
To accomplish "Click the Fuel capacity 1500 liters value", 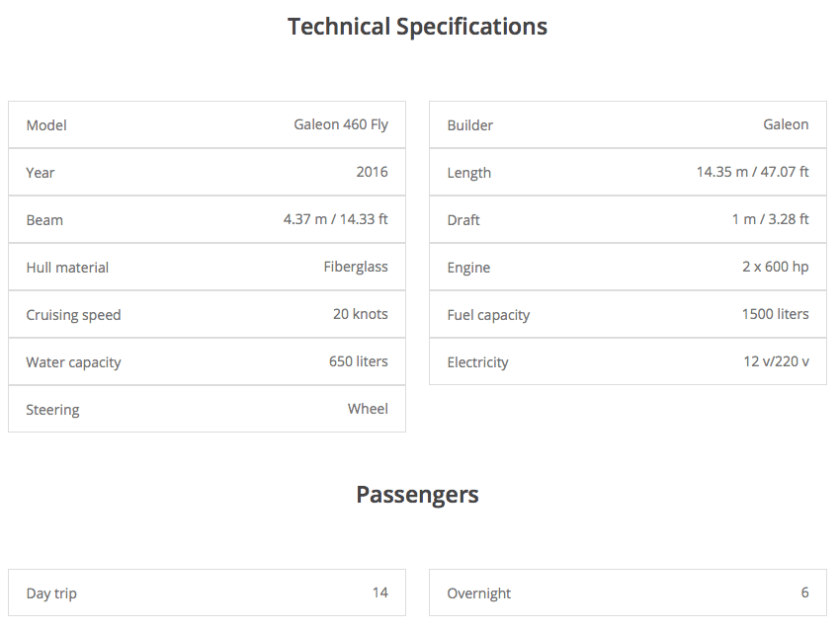I will pyautogui.click(x=775, y=314).
